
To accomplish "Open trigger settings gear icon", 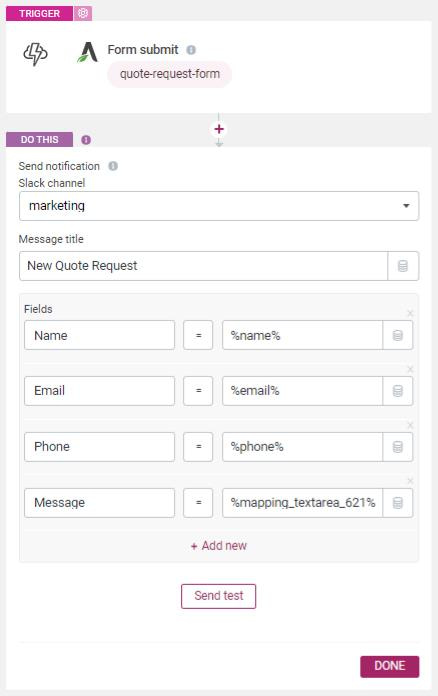I will (x=83, y=13).
